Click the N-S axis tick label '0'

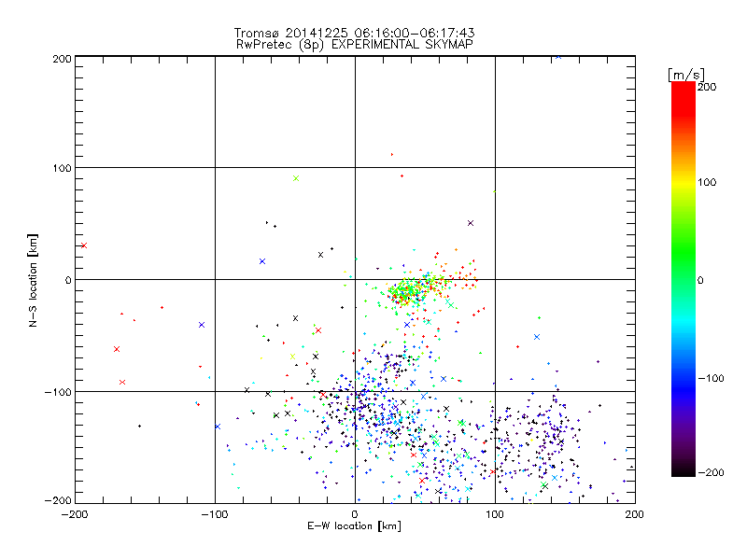tap(68, 280)
